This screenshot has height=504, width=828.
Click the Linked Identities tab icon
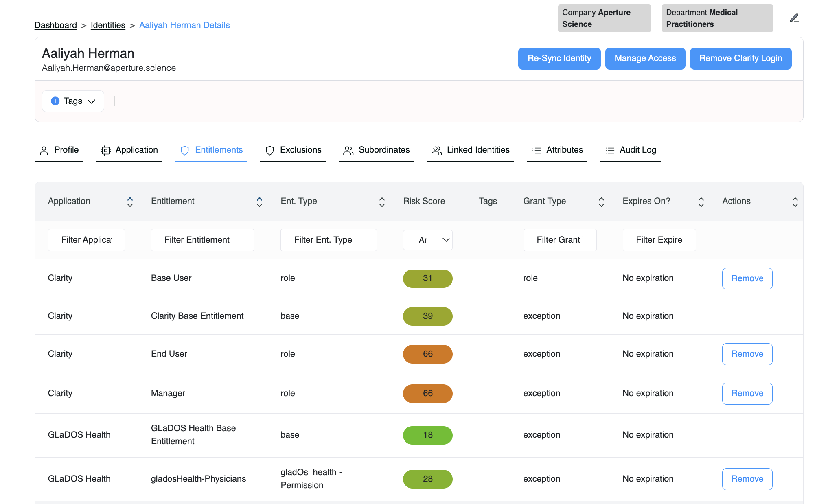(436, 150)
